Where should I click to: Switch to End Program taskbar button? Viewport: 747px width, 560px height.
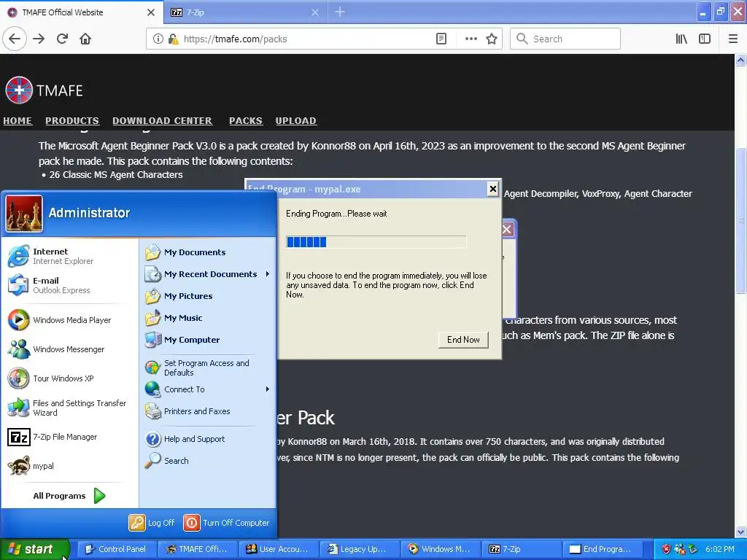[602, 549]
